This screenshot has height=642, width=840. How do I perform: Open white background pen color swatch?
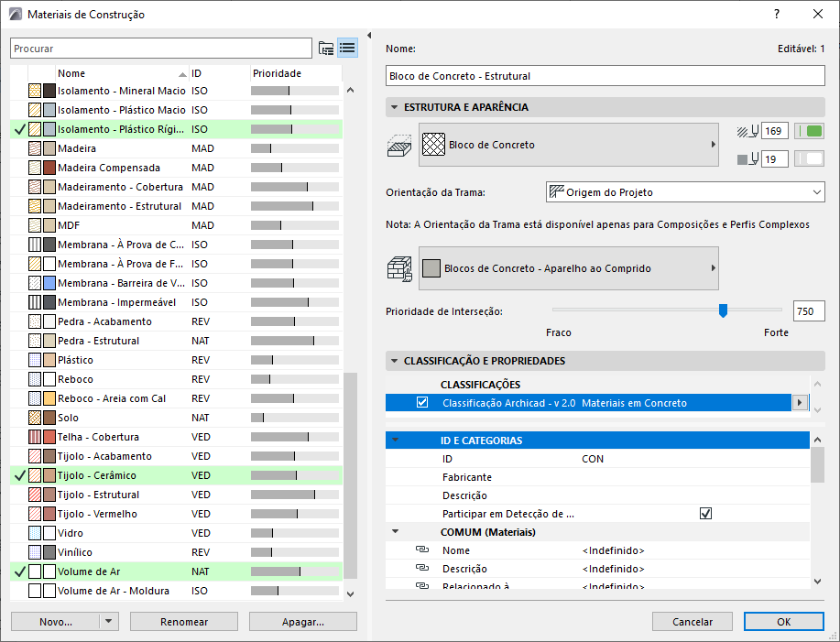coord(809,159)
